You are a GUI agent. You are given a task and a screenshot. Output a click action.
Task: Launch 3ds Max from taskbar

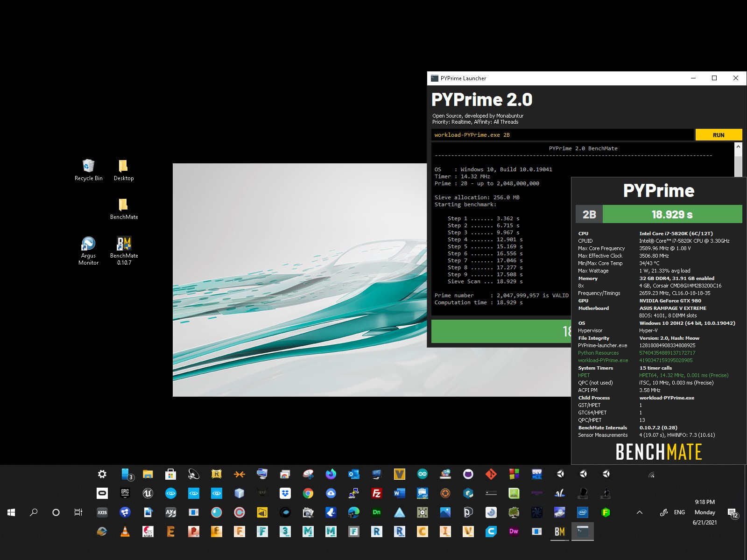point(285,532)
